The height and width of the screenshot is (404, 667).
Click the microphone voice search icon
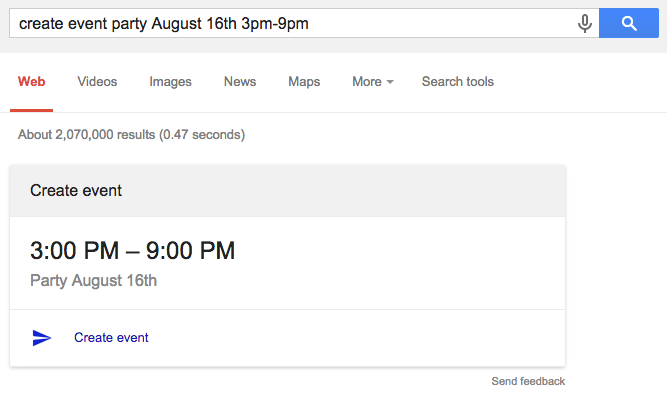coord(585,23)
